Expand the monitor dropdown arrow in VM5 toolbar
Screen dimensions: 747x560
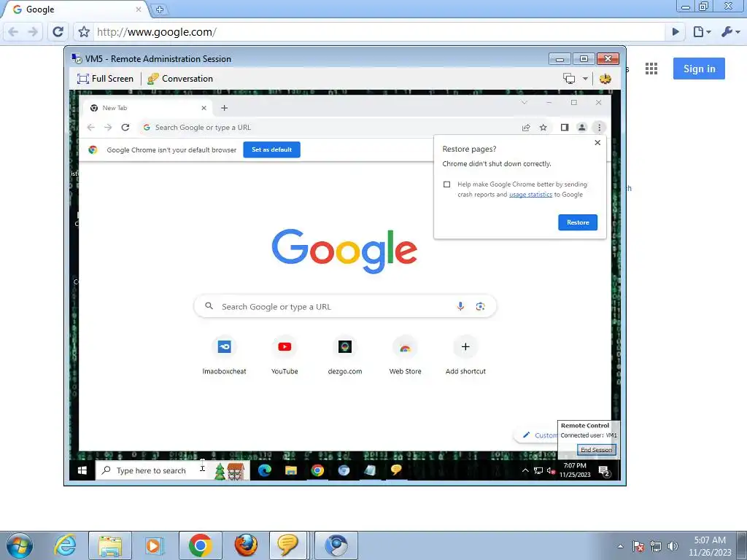(x=585, y=79)
